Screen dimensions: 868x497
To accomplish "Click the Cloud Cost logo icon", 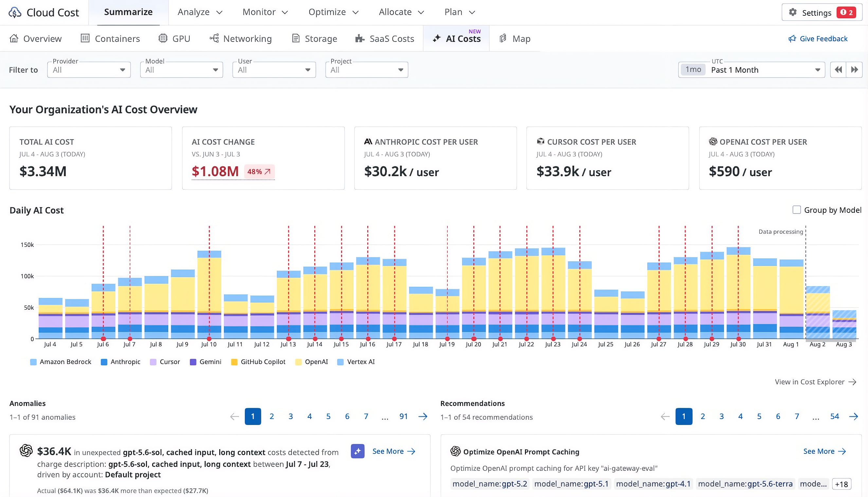I will coord(15,12).
